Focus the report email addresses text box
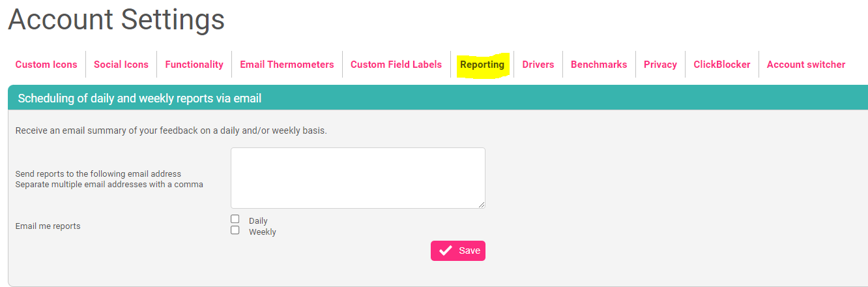The width and height of the screenshot is (868, 287). tap(358, 178)
